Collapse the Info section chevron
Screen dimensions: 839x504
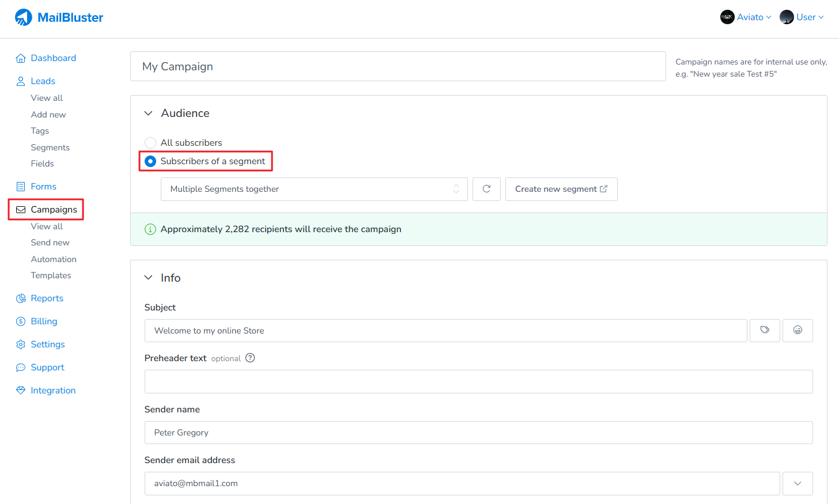[149, 278]
